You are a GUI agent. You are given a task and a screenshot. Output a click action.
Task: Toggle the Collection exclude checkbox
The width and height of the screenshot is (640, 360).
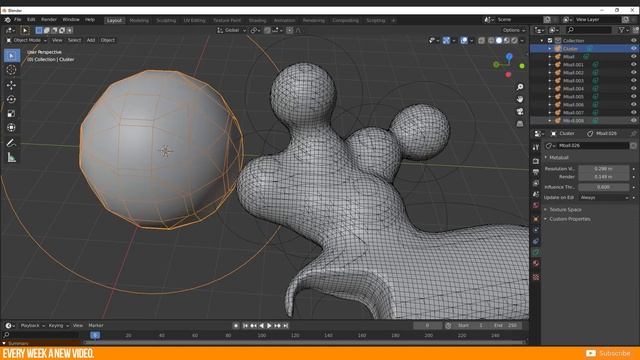point(550,40)
